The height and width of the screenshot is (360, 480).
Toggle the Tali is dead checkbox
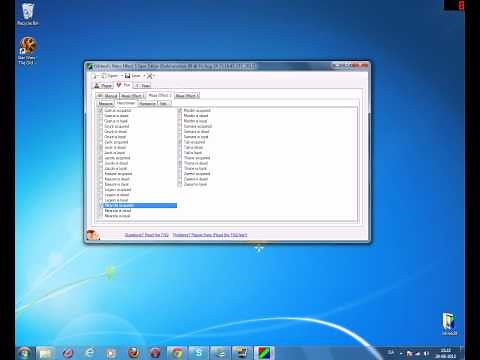point(180,147)
